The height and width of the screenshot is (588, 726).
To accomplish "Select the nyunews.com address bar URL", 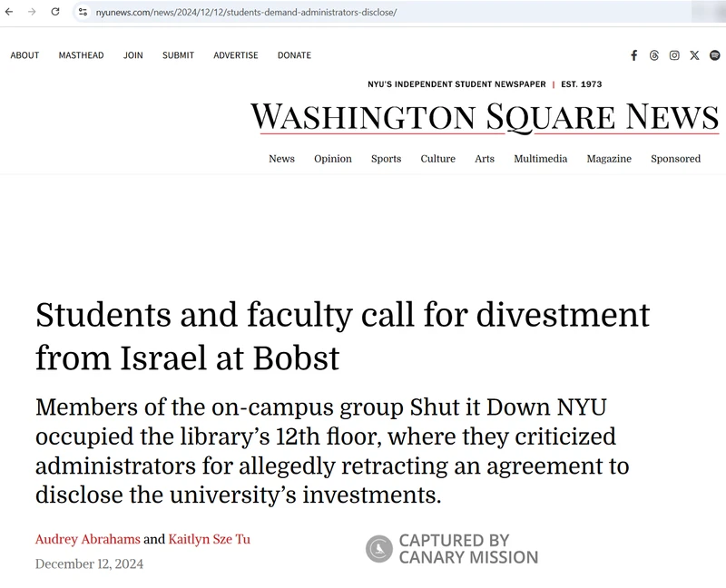I will point(246,13).
